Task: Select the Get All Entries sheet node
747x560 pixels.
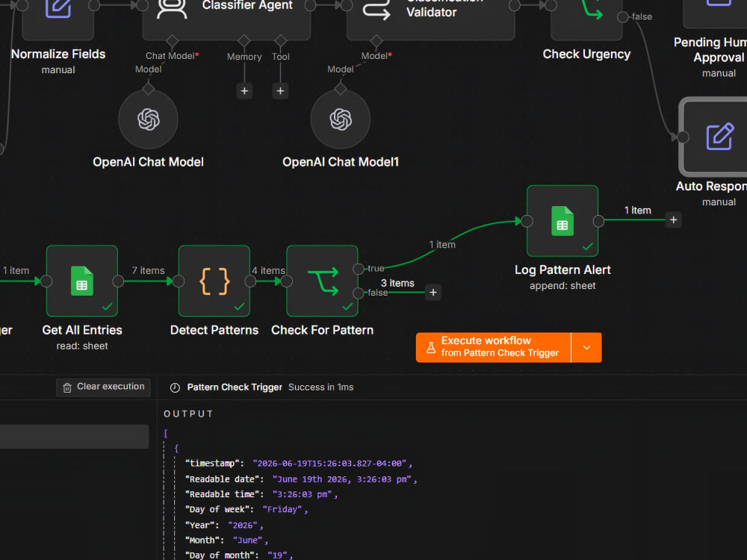Action: point(82,281)
